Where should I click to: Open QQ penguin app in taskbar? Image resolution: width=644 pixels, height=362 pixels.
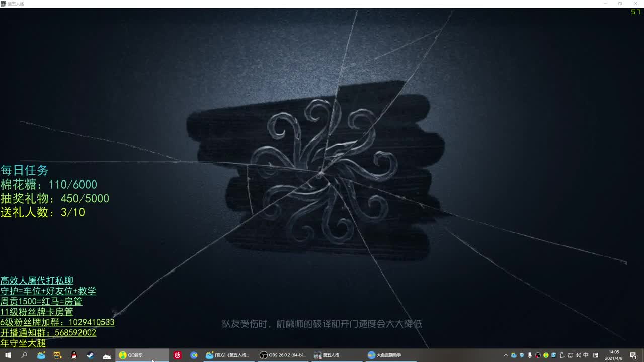[74, 355]
